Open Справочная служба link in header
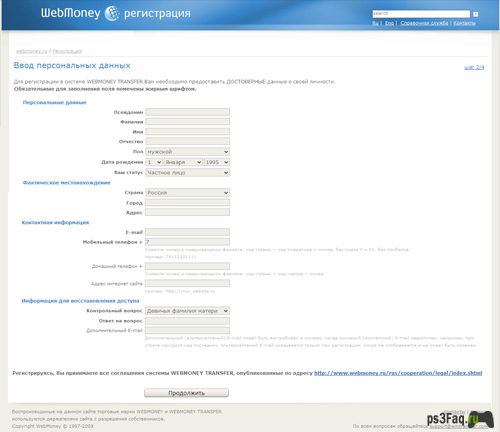Screen dimensions: 500x432 point(424,23)
